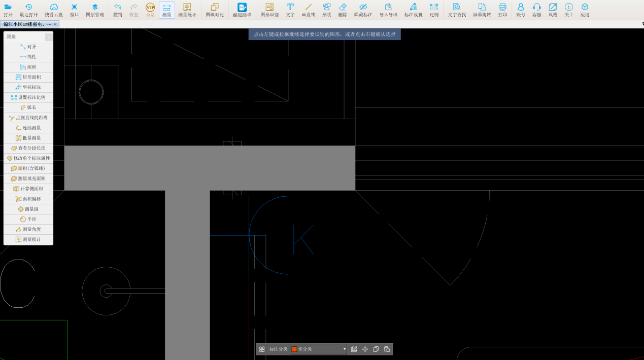Toggle the 测量 measure panel button
644x360 pixels.
pos(166,10)
